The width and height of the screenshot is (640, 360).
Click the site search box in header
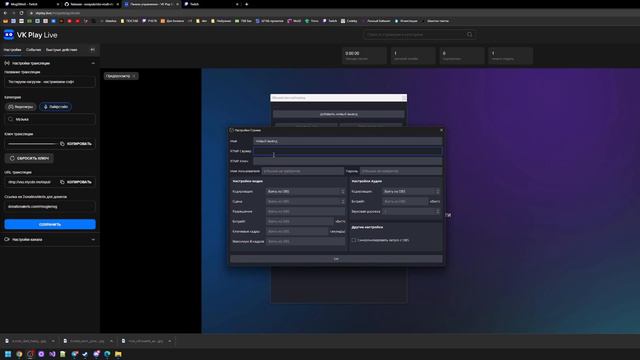tap(420, 35)
